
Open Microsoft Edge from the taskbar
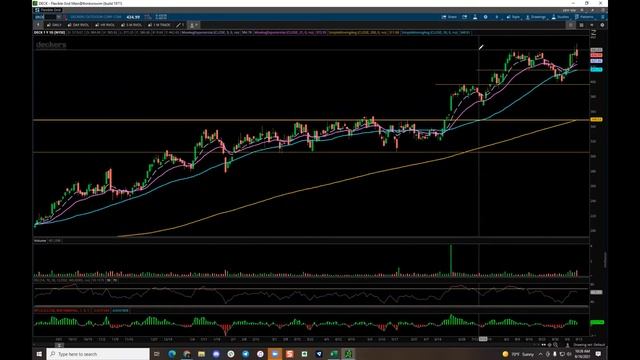coord(172,354)
